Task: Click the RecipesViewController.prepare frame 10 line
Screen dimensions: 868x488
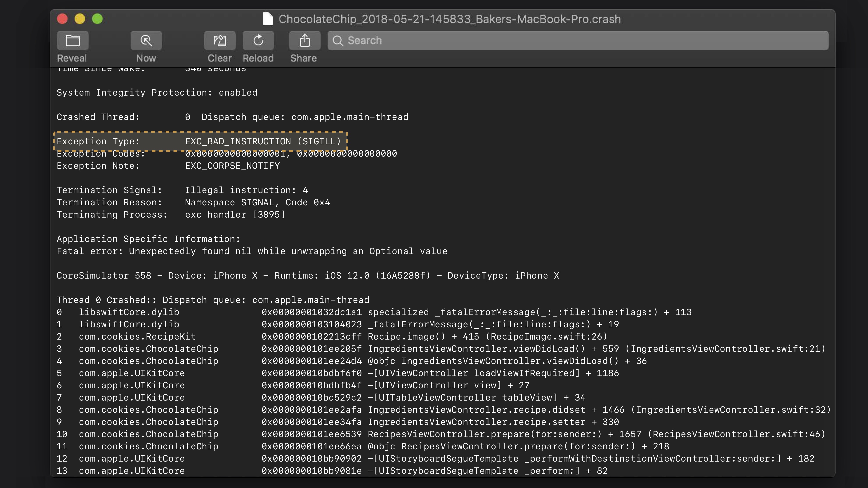Action: [x=440, y=434]
